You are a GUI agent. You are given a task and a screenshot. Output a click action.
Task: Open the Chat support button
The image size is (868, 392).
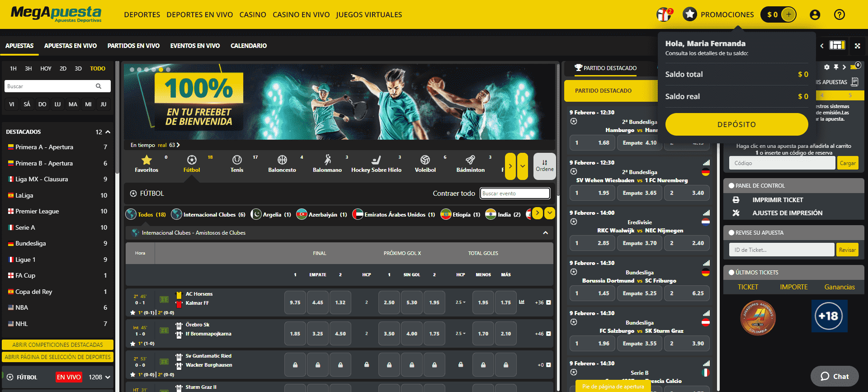coord(835,376)
